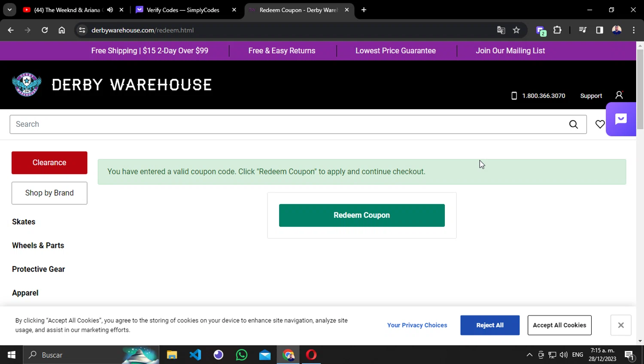Open Your Privacy Choices
644x364 pixels.
click(x=417, y=325)
